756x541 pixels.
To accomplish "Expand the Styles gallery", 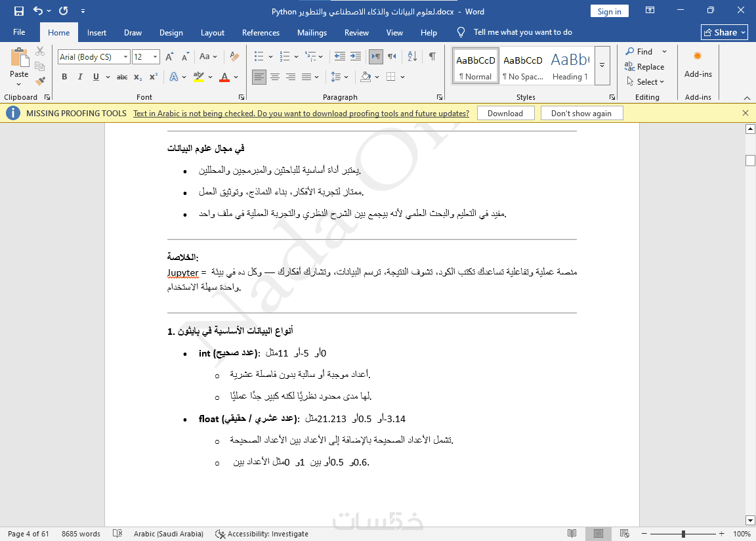I will coord(602,65).
